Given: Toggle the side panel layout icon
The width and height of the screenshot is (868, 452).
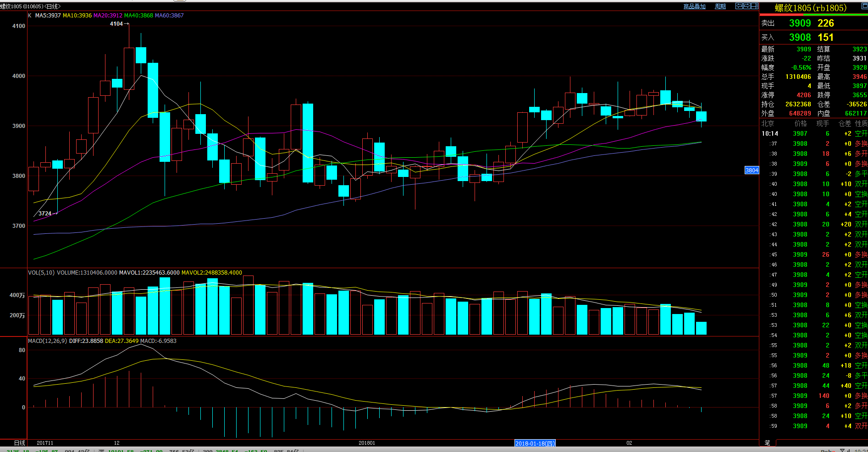Looking at the screenshot, I should pyautogui.click(x=754, y=6).
